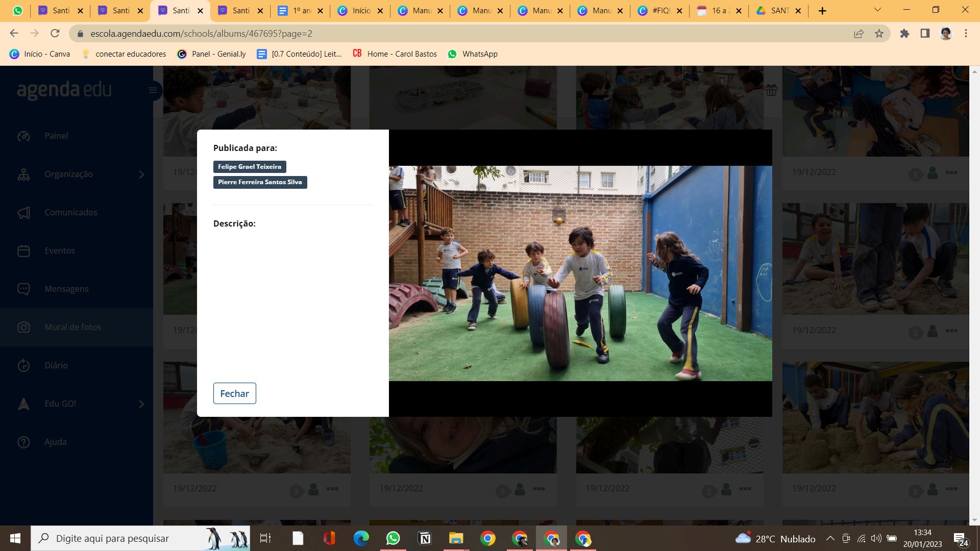
Task: Click the Mensagens chat bubble icon
Action: point(23,289)
